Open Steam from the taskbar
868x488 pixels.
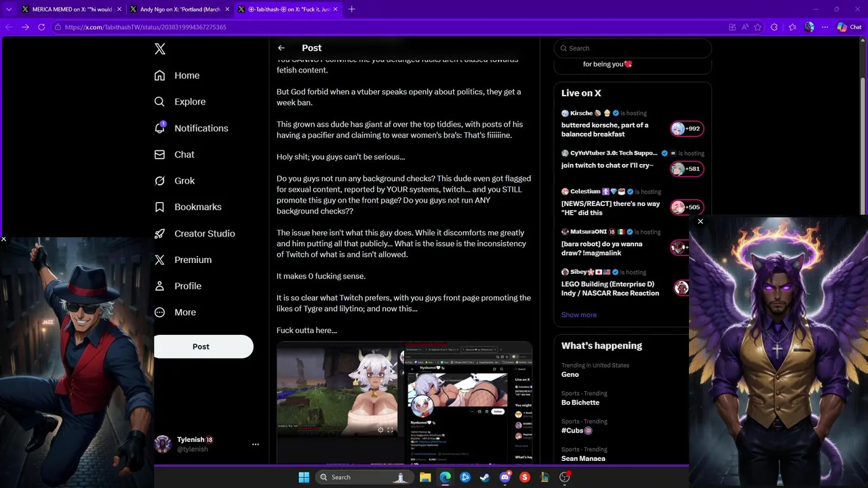point(485,477)
